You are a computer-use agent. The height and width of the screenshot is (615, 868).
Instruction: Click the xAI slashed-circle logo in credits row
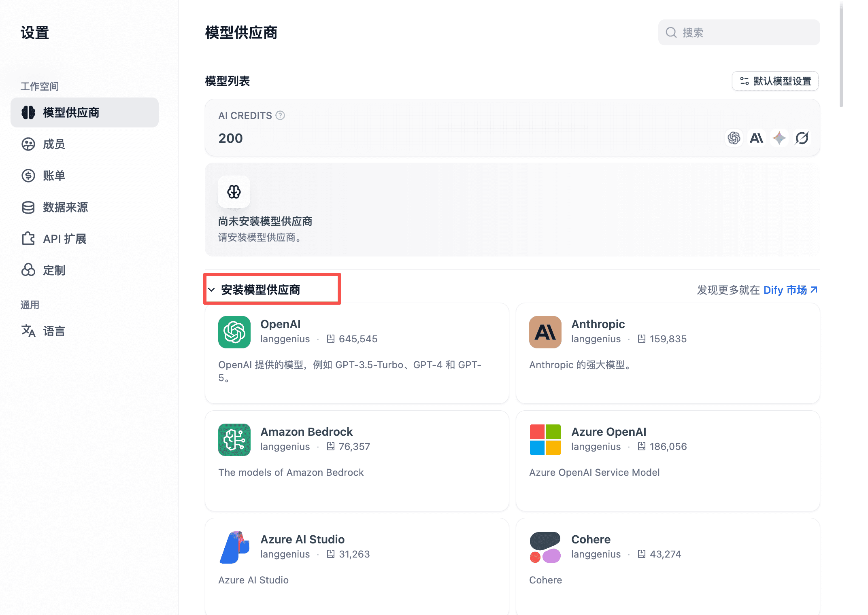(x=802, y=138)
